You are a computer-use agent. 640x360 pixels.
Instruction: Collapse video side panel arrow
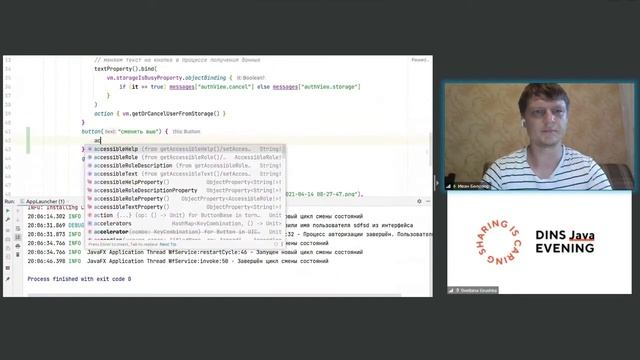pyautogui.click(x=436, y=183)
